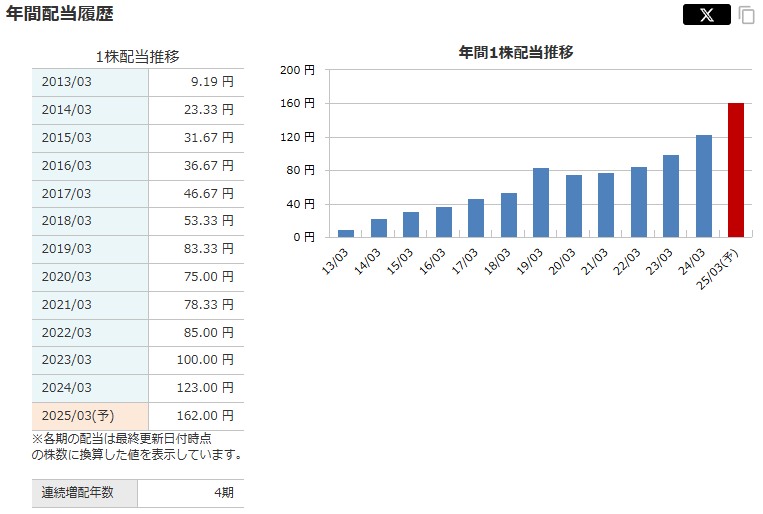The width and height of the screenshot is (763, 514).
Task: Click the 13/03 bar in the chart
Action: (x=346, y=233)
